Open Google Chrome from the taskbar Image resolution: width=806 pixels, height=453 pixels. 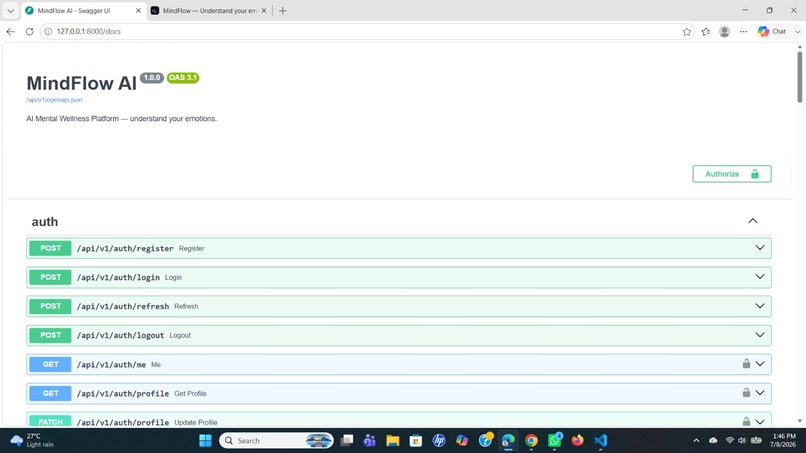(x=531, y=441)
